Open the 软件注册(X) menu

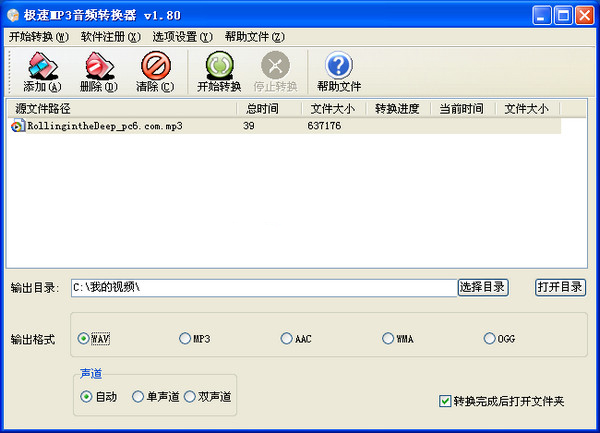pyautogui.click(x=111, y=37)
